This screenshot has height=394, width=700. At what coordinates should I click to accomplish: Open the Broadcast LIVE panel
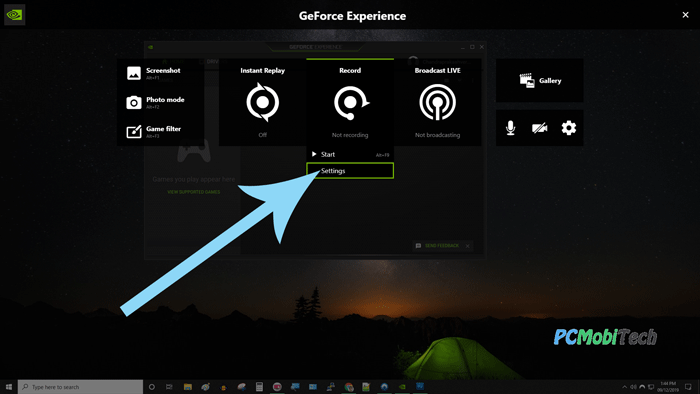click(x=438, y=102)
